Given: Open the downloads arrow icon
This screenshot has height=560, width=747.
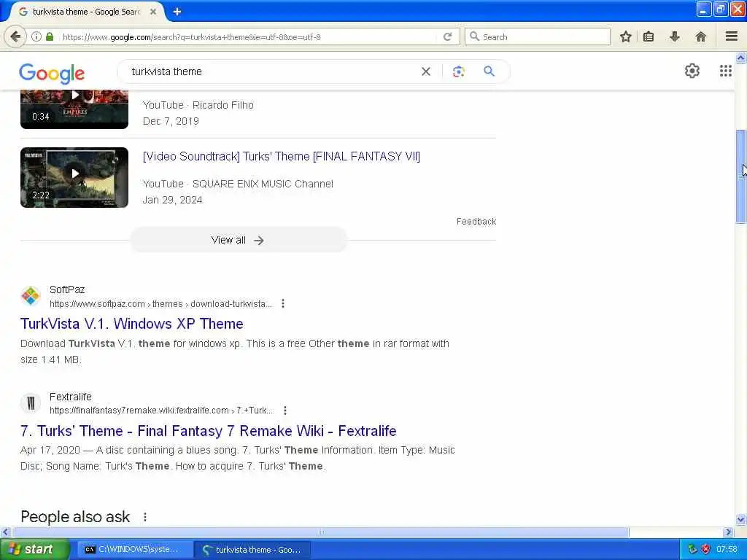Looking at the screenshot, I should point(675,36).
